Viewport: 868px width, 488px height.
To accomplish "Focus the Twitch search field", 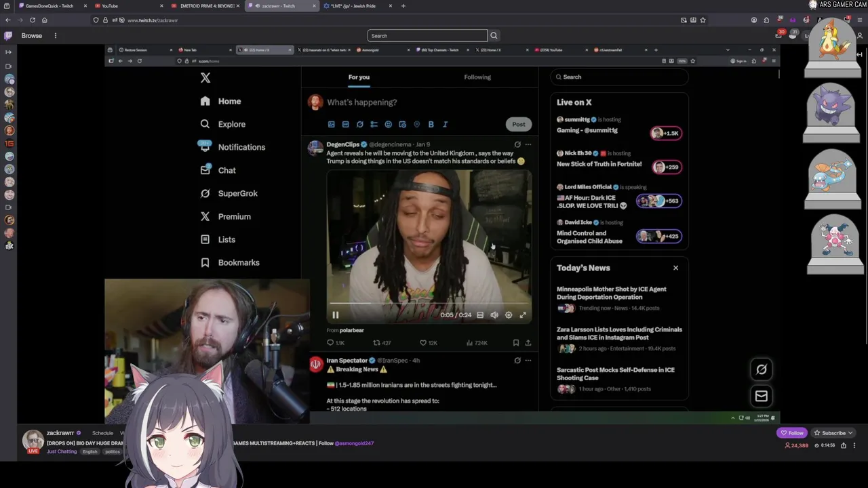I will click(427, 36).
